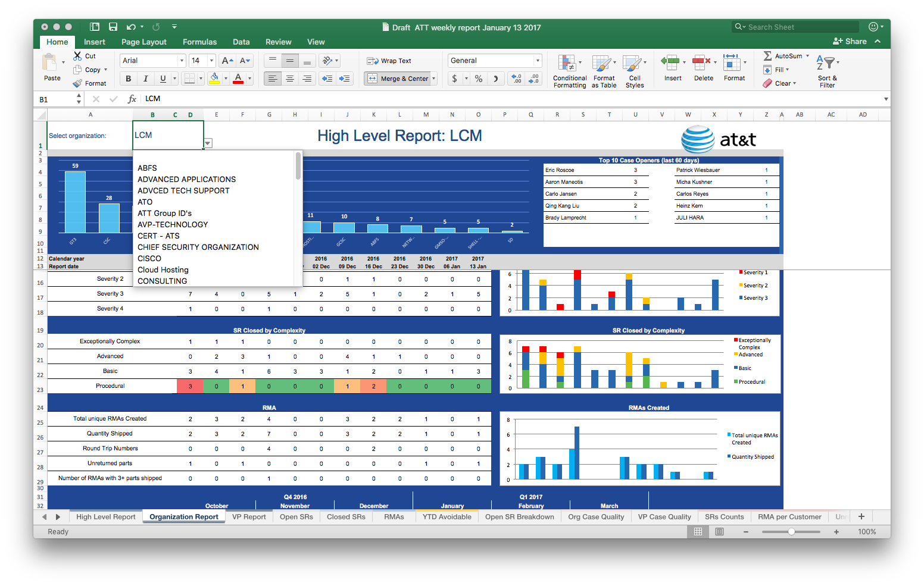Click the Sort & Filter icon
Viewport: 924px width, 586px height.
[x=826, y=63]
